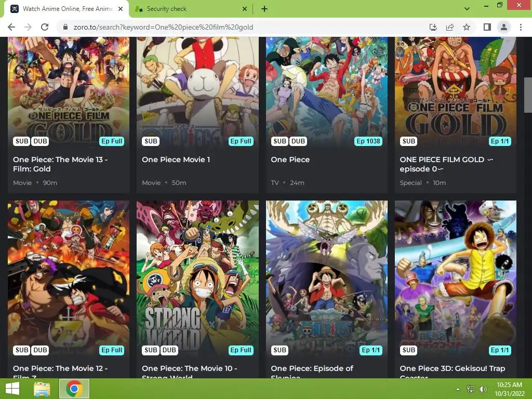The height and width of the screenshot is (399, 532).
Task: Click Ep 1/1 badge on Episode of Skypiea
Action: pos(371,350)
